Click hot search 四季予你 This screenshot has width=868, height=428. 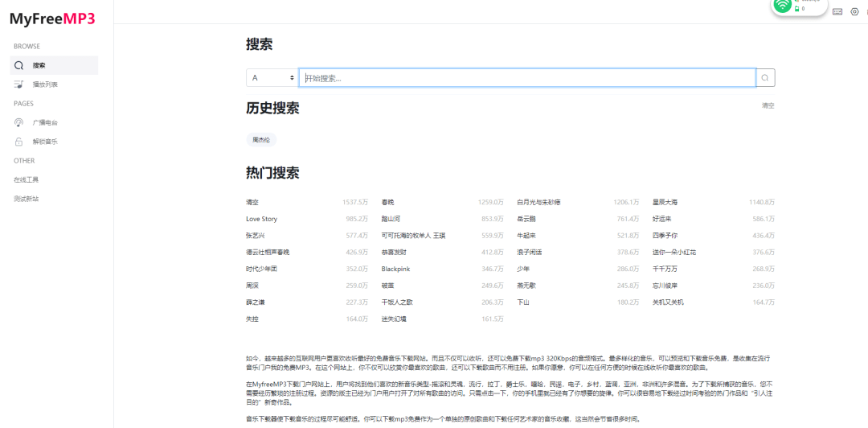665,236
